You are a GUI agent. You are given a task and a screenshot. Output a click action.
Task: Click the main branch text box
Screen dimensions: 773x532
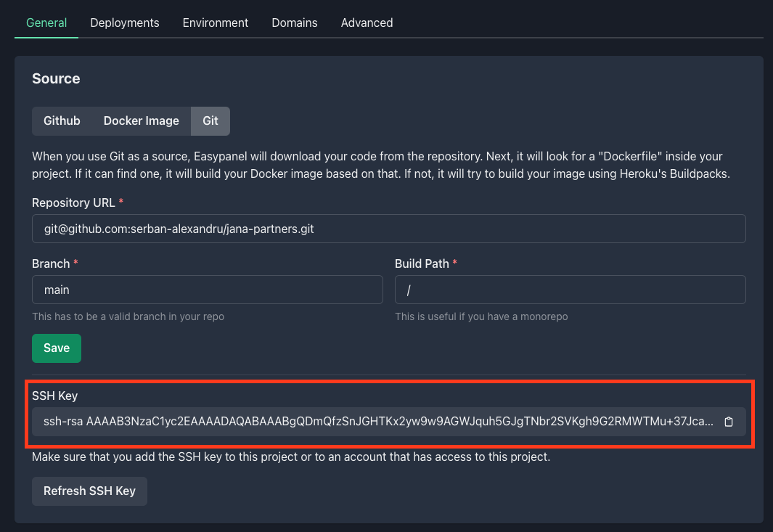point(207,289)
